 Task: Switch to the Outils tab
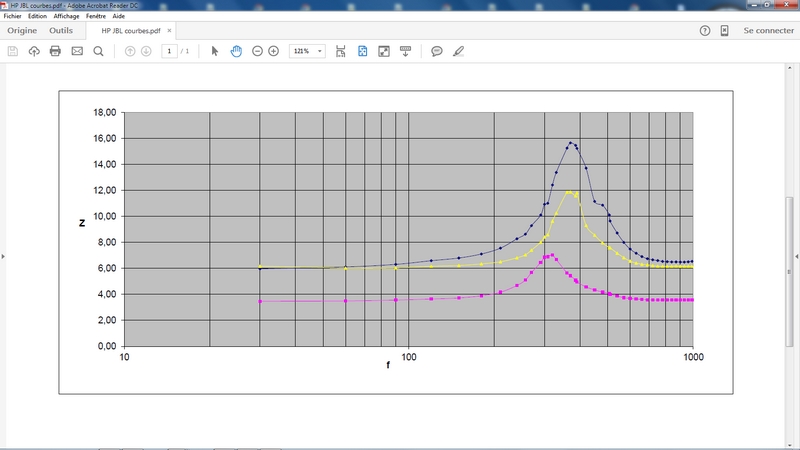[x=61, y=31]
